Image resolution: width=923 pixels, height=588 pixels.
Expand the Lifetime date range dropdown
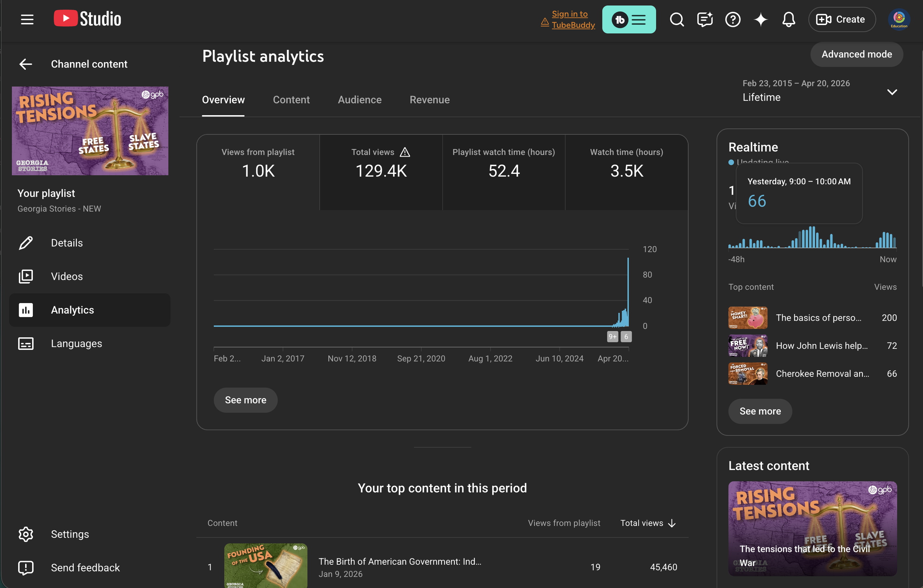(892, 92)
